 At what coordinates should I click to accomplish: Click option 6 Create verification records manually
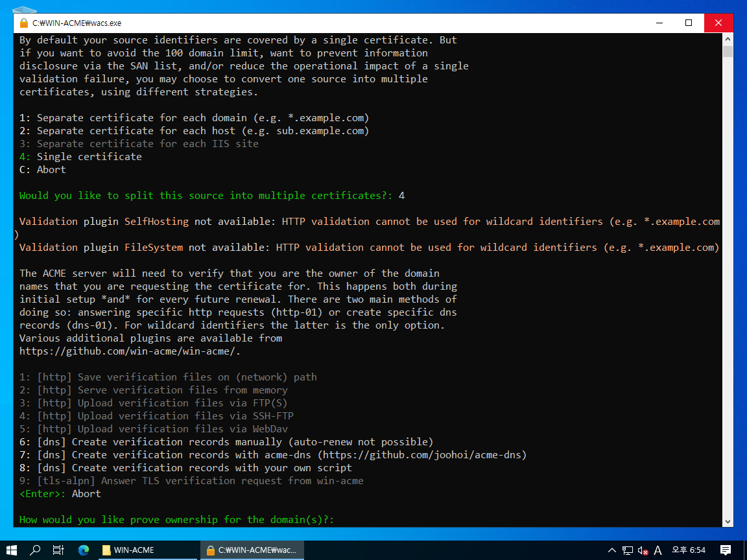tap(226, 441)
